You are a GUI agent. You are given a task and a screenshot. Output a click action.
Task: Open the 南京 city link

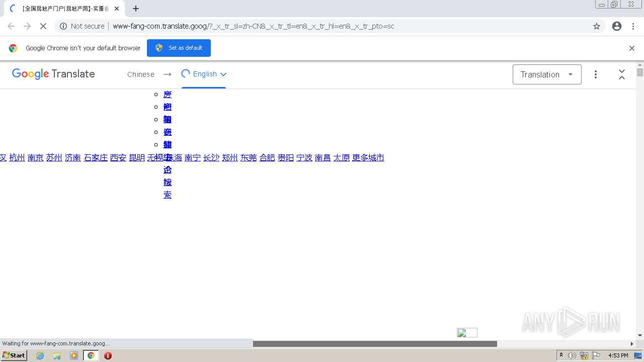[36, 158]
